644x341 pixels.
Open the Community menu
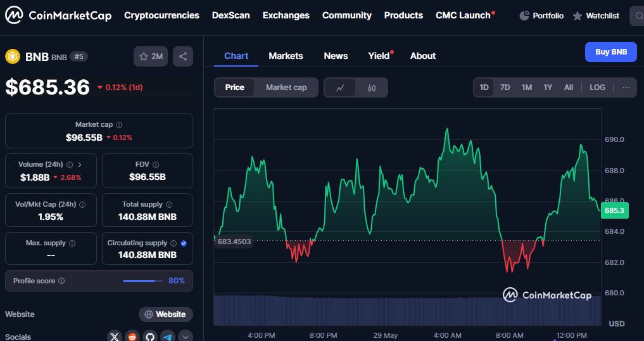pos(347,15)
